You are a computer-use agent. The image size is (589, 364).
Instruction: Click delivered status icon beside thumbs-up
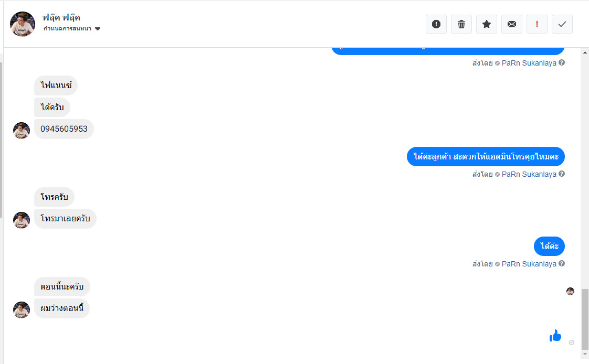pos(572,342)
